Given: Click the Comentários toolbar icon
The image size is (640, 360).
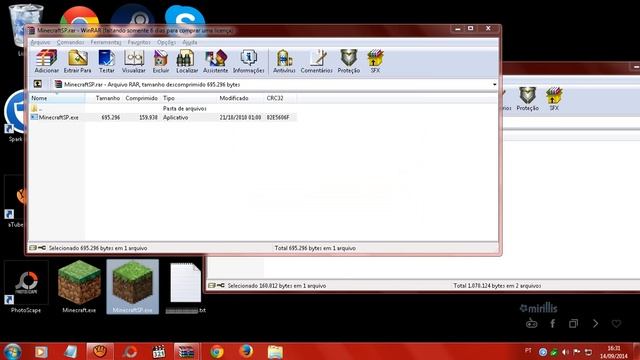Looking at the screenshot, I should (x=317, y=61).
